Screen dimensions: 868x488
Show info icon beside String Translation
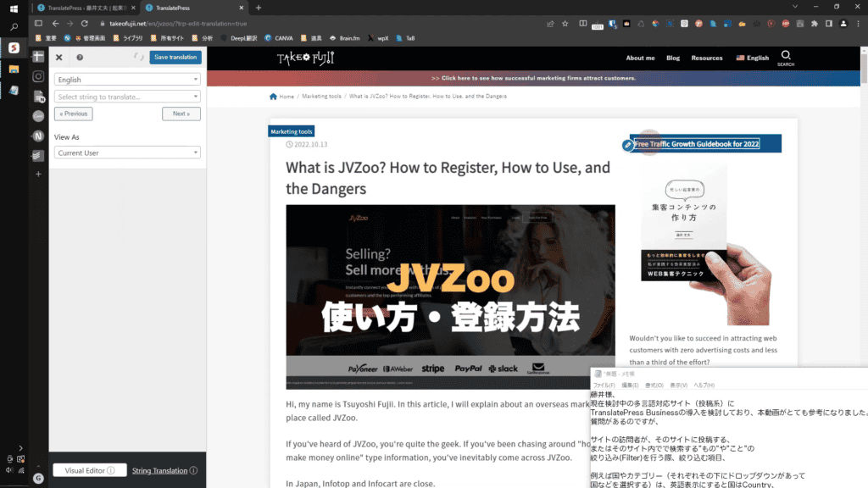coord(194,470)
